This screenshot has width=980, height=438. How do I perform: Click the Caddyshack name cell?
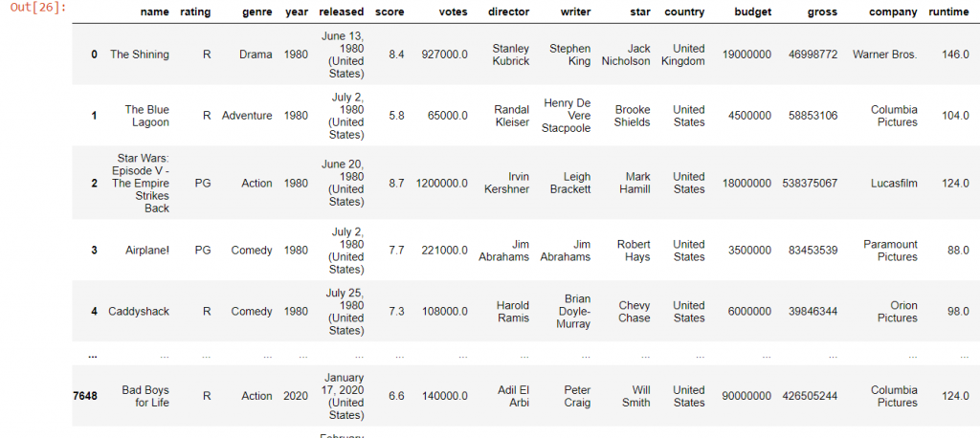(x=139, y=311)
